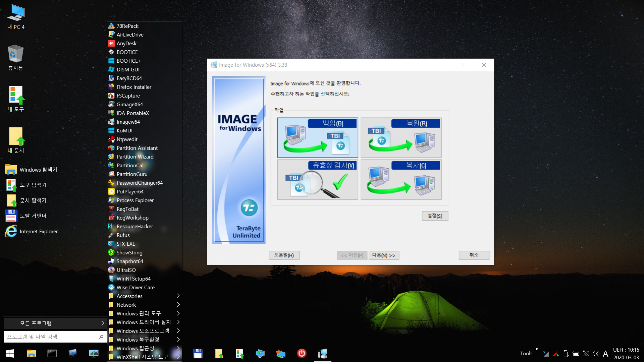
Task: Expand the Tools toolbar chevron on taskbar
Action: click(537, 349)
